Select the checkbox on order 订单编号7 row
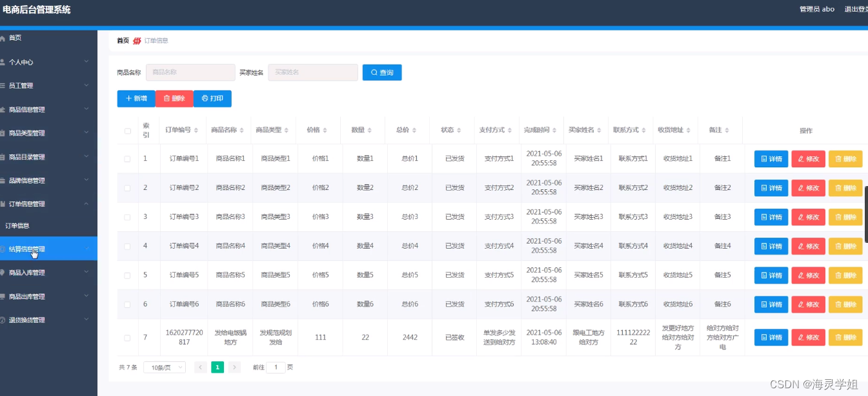The height and width of the screenshot is (396, 868). pyautogui.click(x=127, y=337)
